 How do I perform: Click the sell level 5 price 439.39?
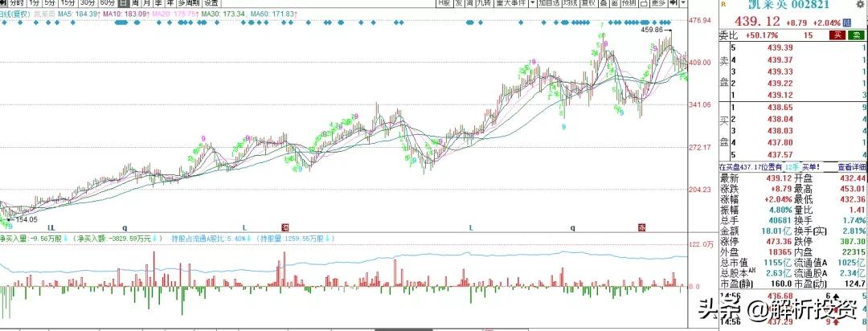coord(780,48)
